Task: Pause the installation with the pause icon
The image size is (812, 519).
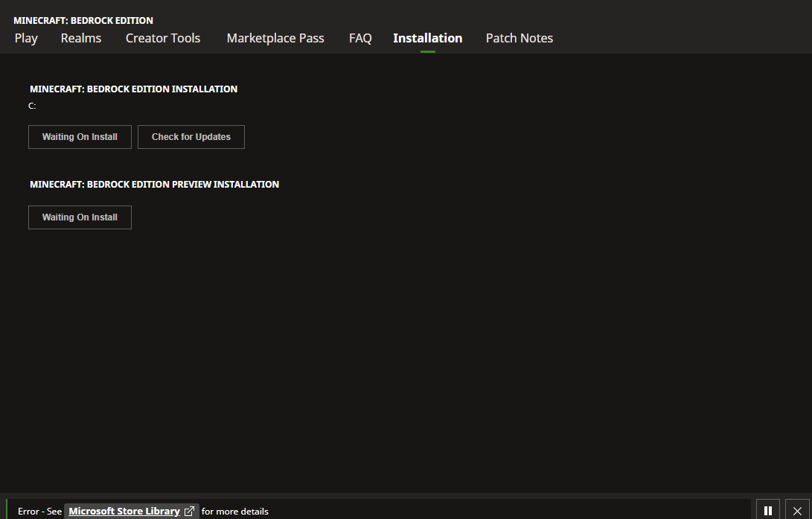Action: tap(768, 510)
